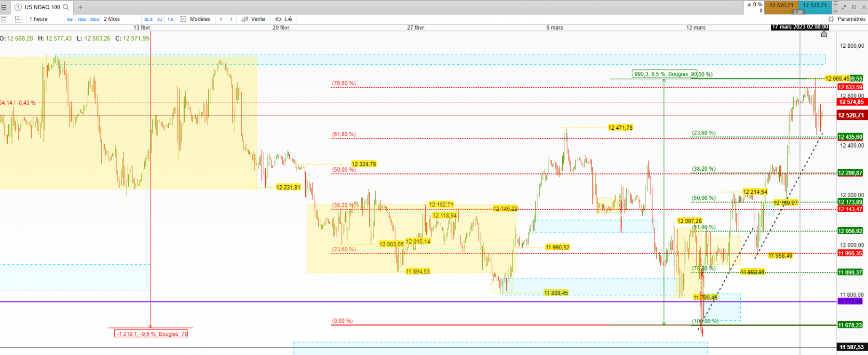Open the hamburger menu at top-left
This screenshot has height=355, width=868.
(4, 7)
